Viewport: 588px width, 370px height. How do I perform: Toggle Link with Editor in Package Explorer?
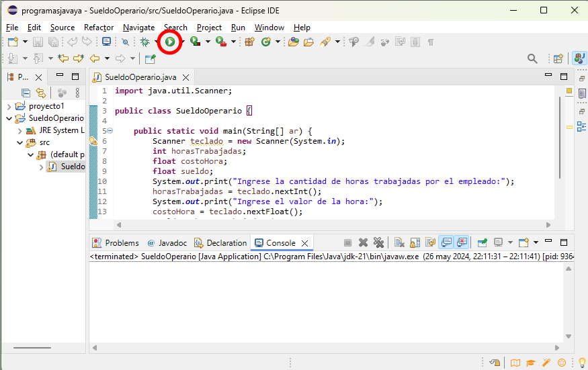point(41,93)
